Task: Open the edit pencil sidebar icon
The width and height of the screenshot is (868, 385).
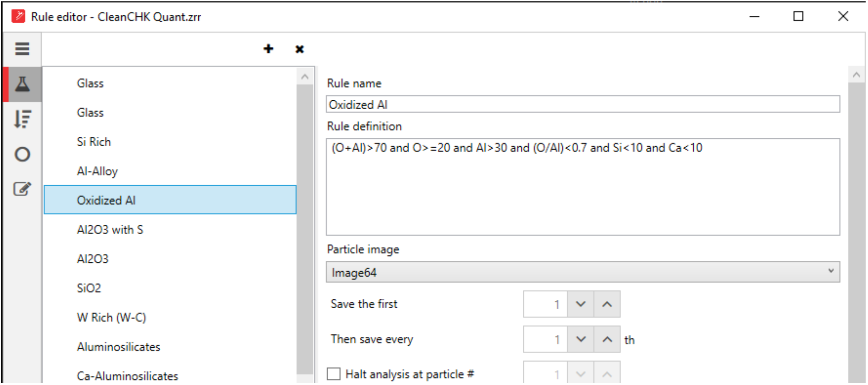Action: coord(22,189)
